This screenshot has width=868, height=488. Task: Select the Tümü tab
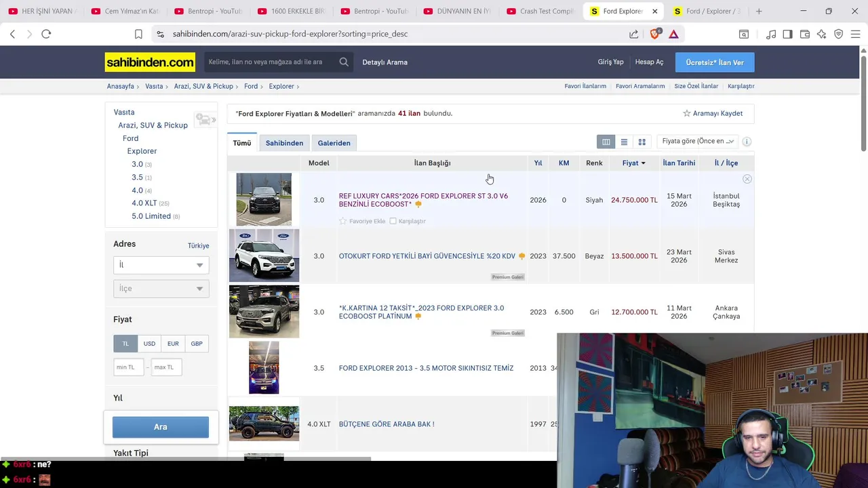(242, 143)
